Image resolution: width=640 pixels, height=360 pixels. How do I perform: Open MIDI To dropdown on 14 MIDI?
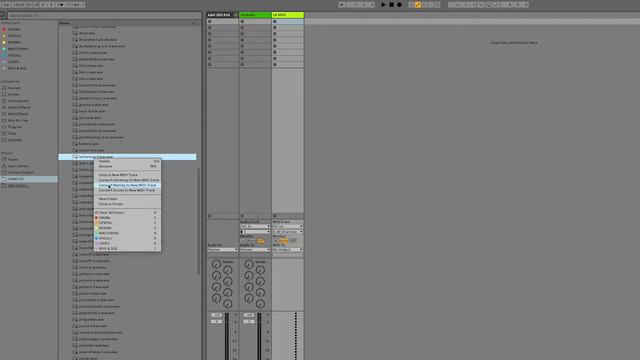point(288,249)
